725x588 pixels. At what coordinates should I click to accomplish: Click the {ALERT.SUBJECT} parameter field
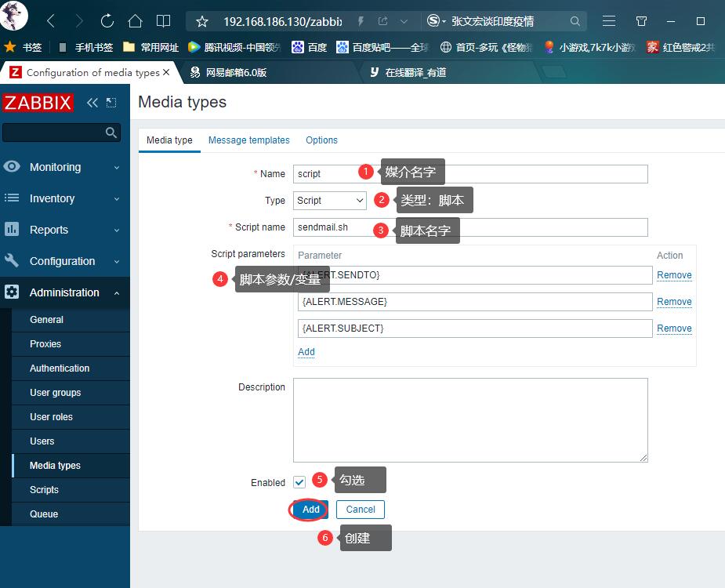475,328
